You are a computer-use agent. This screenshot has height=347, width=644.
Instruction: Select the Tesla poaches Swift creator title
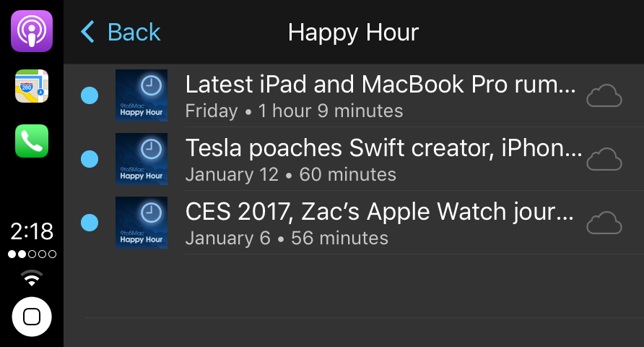coord(383,148)
